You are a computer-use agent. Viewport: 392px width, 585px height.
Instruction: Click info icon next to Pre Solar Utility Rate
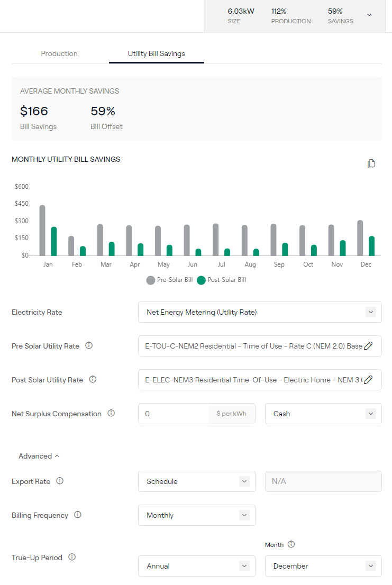pos(89,346)
